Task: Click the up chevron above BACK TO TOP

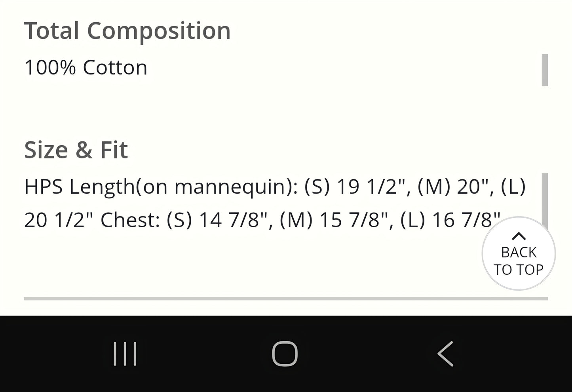Action: click(519, 236)
